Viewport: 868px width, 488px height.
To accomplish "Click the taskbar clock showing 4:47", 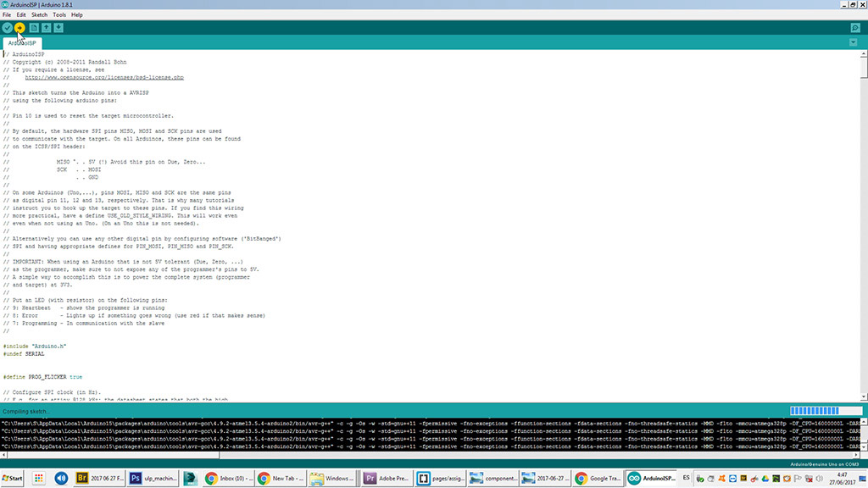I will [x=842, y=478].
